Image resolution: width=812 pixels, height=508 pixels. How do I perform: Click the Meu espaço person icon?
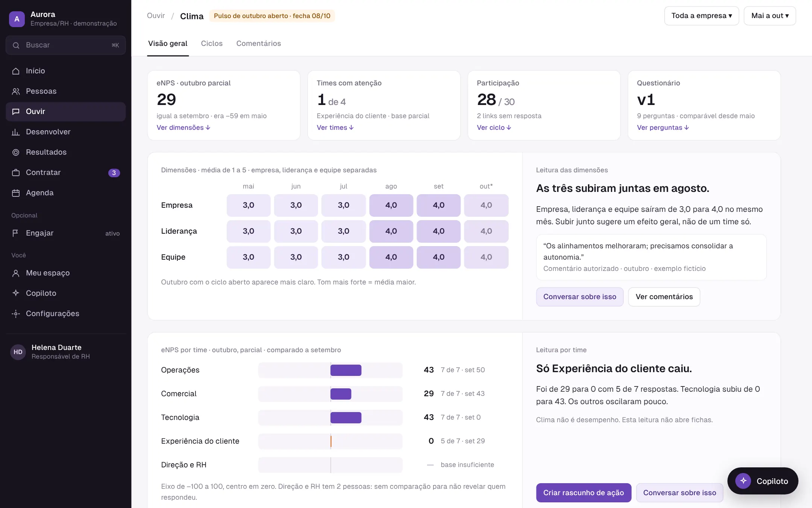point(16,273)
